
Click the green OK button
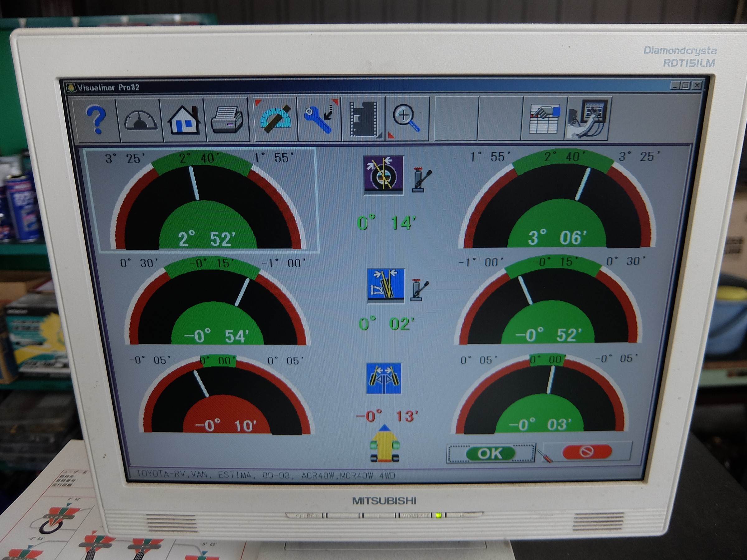click(x=491, y=453)
